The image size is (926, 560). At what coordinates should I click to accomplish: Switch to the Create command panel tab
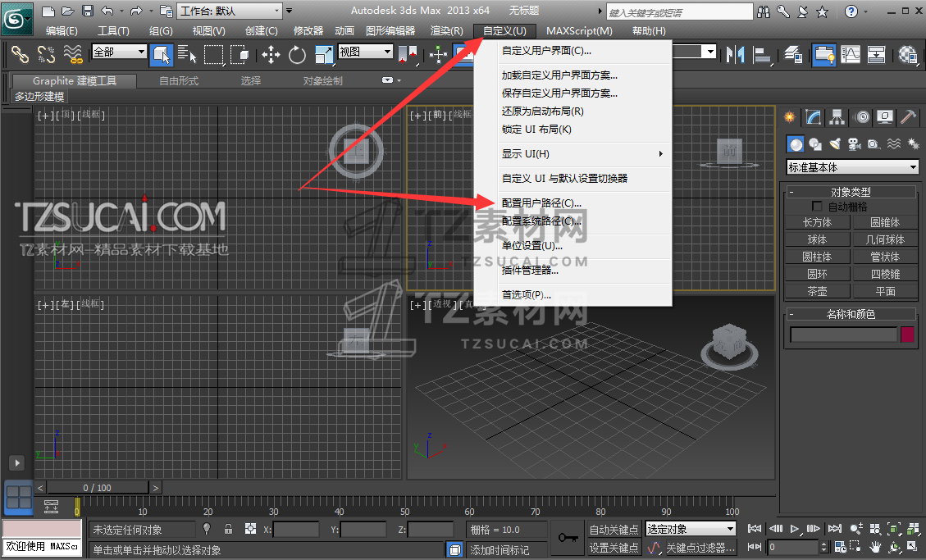[x=790, y=117]
